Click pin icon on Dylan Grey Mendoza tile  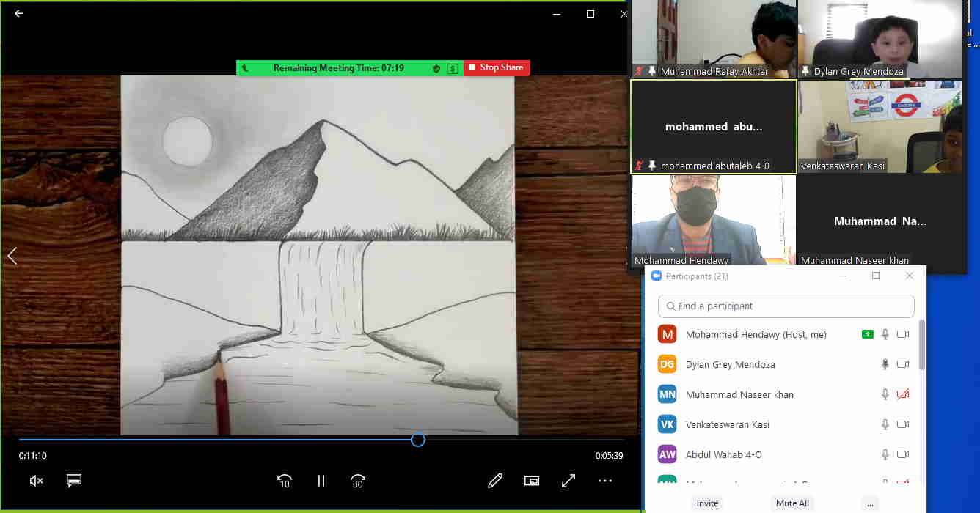click(x=806, y=71)
